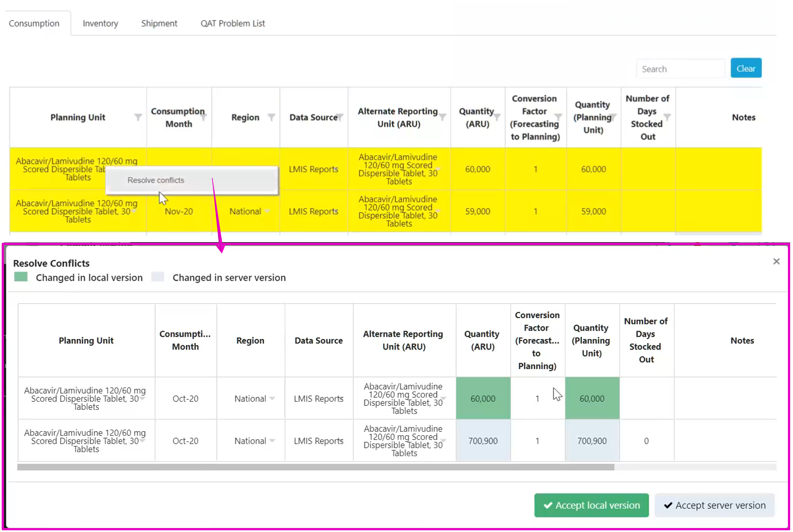This screenshot has width=793, height=532.
Task: Click LMIS Reports in server version row
Action: pos(319,441)
